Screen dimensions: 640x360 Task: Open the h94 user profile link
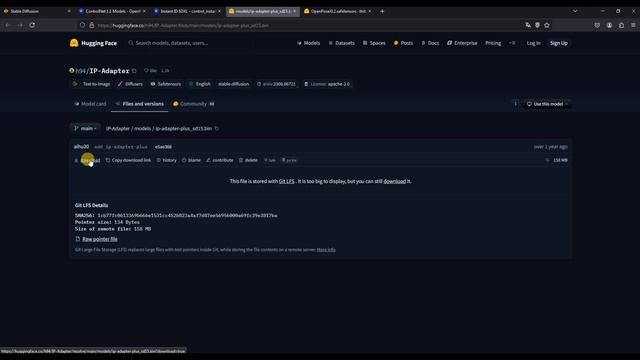click(81, 71)
